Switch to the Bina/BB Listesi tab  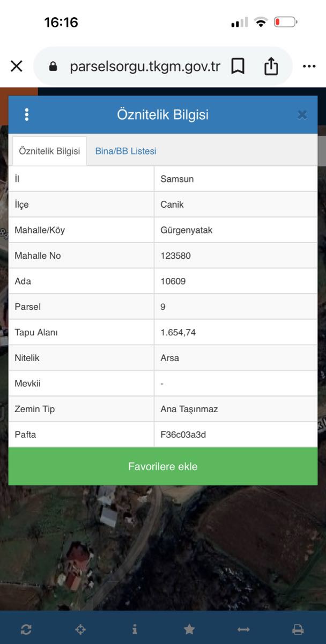126,151
